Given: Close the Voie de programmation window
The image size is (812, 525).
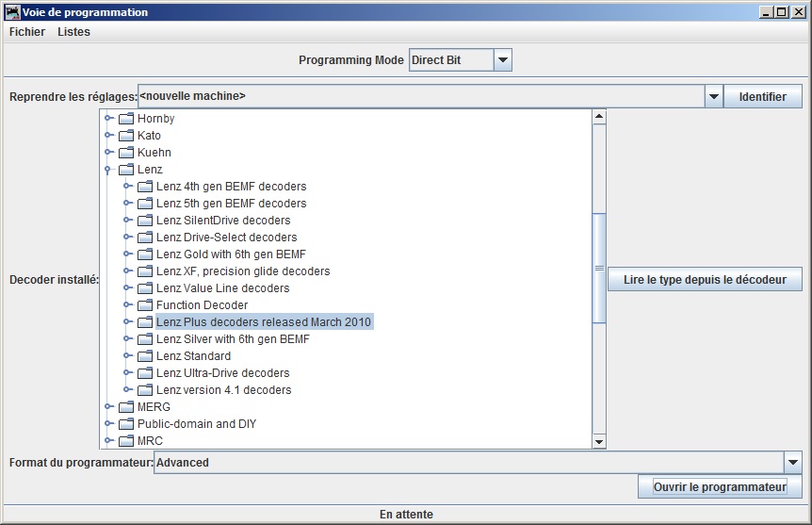Looking at the screenshot, I should pyautogui.click(x=799, y=12).
